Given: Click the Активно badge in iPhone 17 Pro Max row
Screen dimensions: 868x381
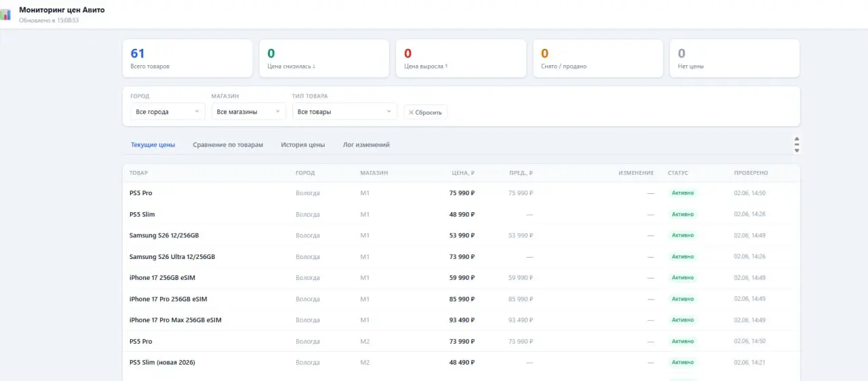Looking at the screenshot, I should click(683, 320).
